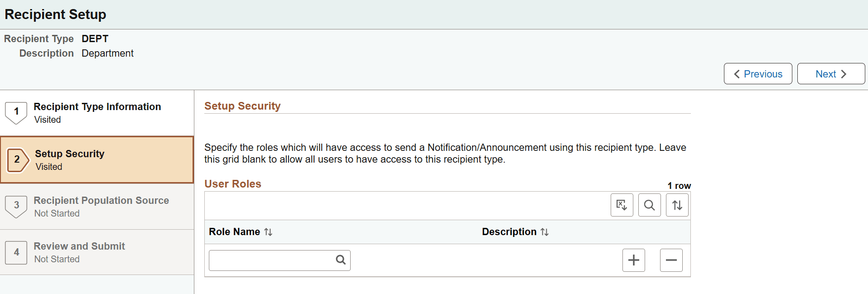Select the Setup Security step
Image resolution: width=868 pixels, height=294 pixels.
pyautogui.click(x=97, y=159)
